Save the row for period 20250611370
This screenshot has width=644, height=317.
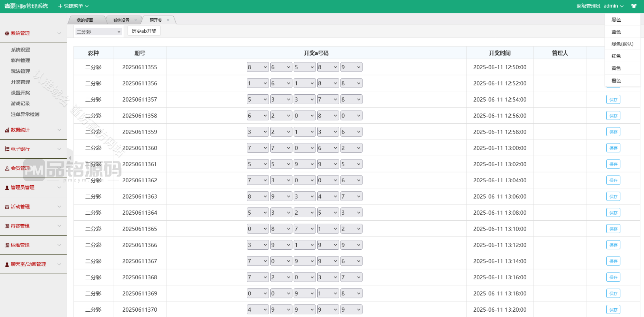click(x=613, y=310)
